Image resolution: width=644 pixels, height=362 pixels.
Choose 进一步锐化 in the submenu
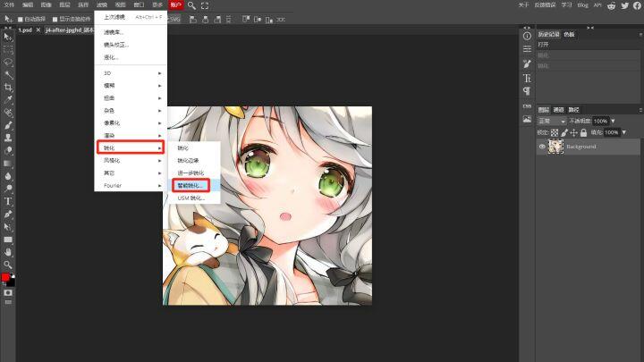pos(194,173)
